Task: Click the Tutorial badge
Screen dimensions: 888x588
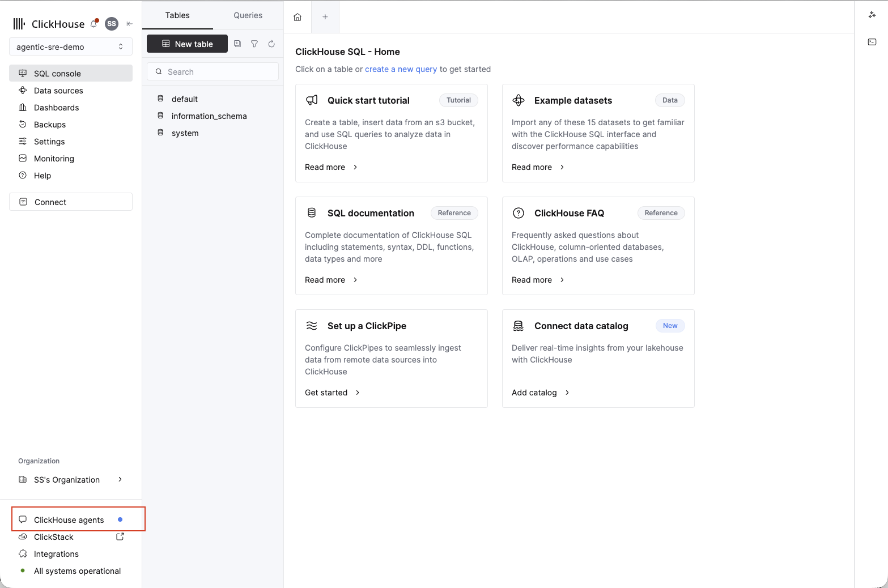Action: (x=458, y=100)
